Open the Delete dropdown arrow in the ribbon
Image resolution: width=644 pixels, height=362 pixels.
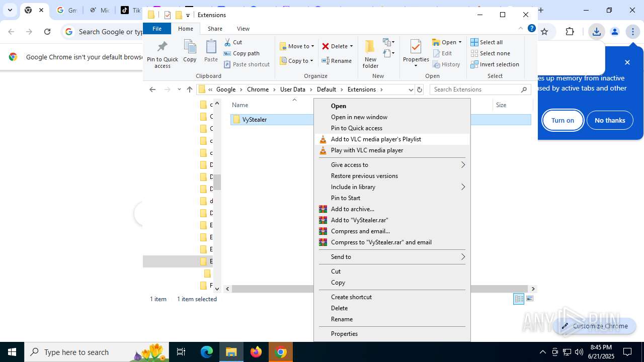pos(351,46)
